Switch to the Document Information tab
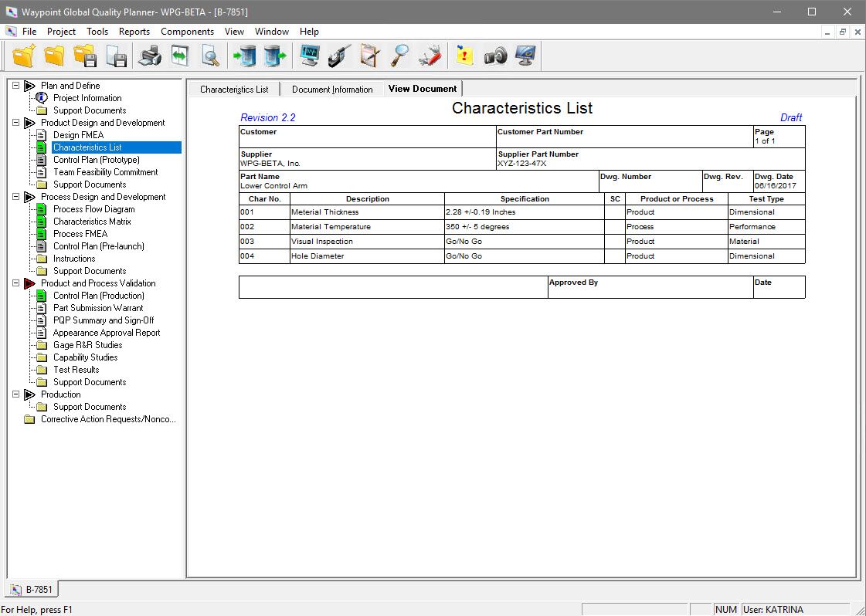Image resolution: width=866 pixels, height=616 pixels. (x=332, y=90)
